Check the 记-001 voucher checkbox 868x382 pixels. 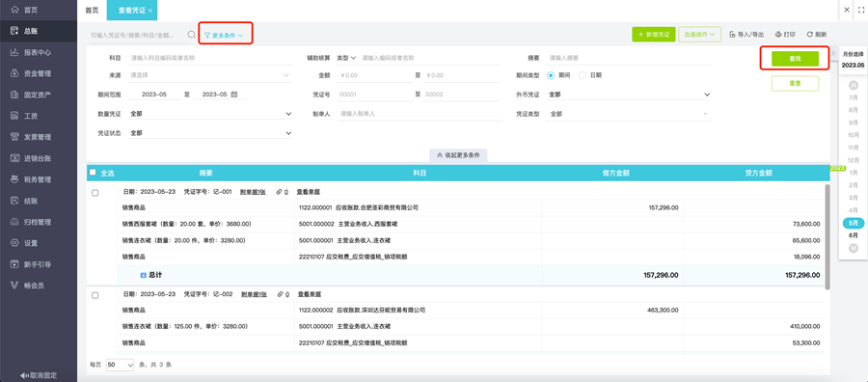pyautogui.click(x=95, y=193)
